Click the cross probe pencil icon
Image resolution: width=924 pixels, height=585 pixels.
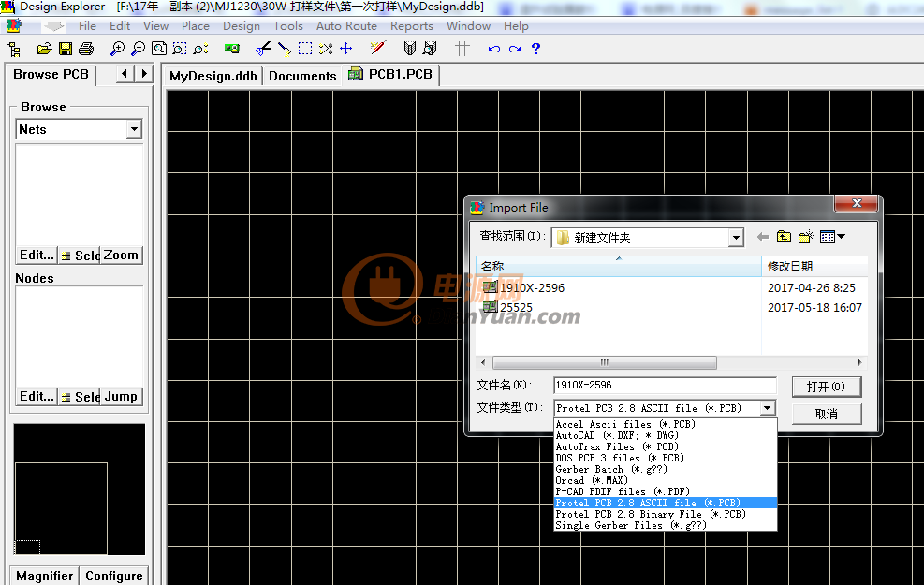(x=377, y=49)
